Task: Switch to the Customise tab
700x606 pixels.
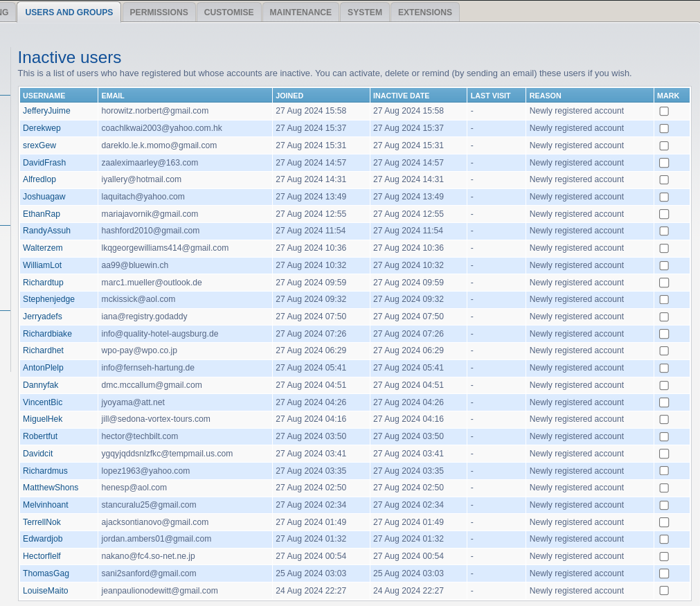Action: pos(228,12)
